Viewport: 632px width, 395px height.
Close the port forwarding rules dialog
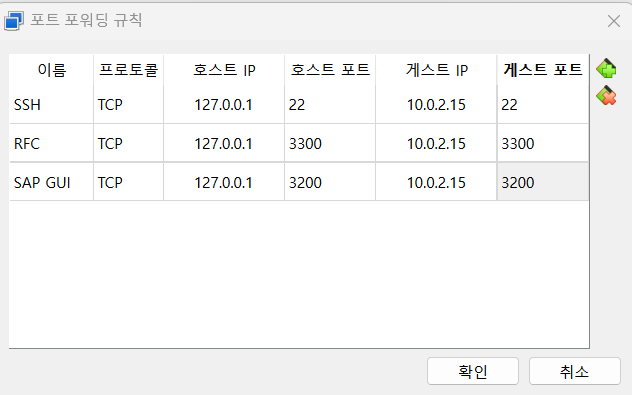pos(613,21)
